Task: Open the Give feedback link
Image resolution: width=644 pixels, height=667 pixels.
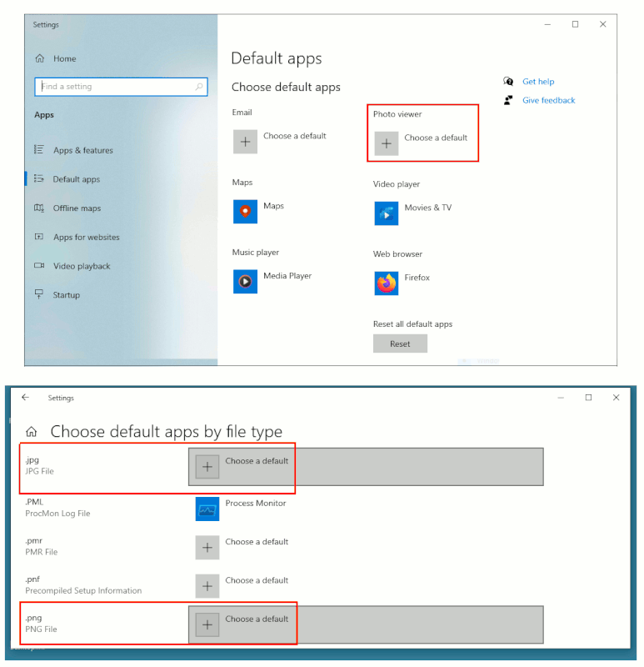Action: point(548,100)
